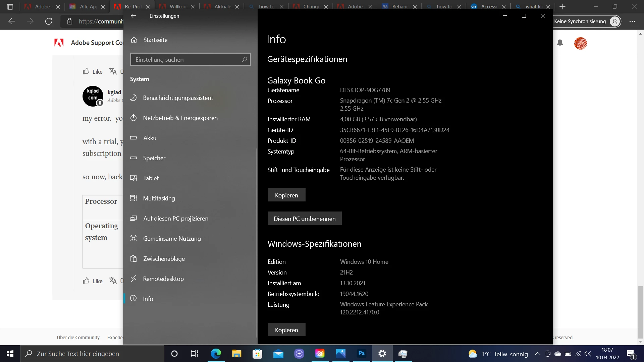Click the back arrow in Einstellungen
644x362 pixels.
(x=133, y=16)
